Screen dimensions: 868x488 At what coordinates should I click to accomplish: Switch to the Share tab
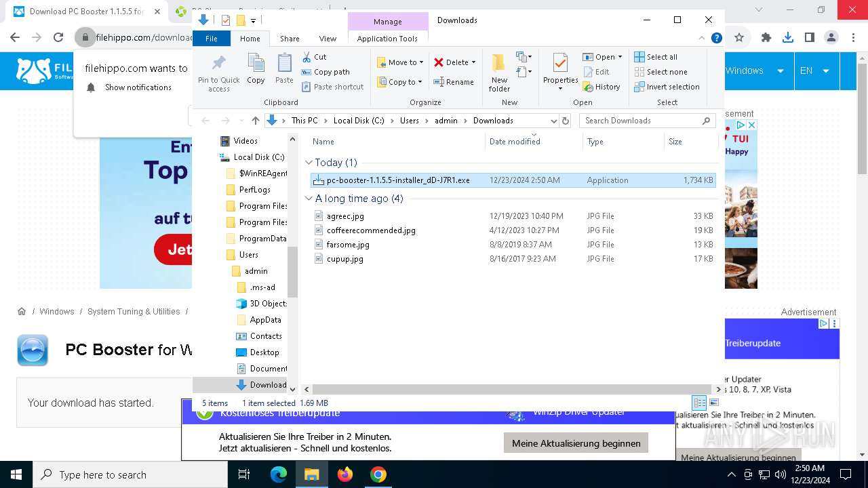click(x=290, y=39)
